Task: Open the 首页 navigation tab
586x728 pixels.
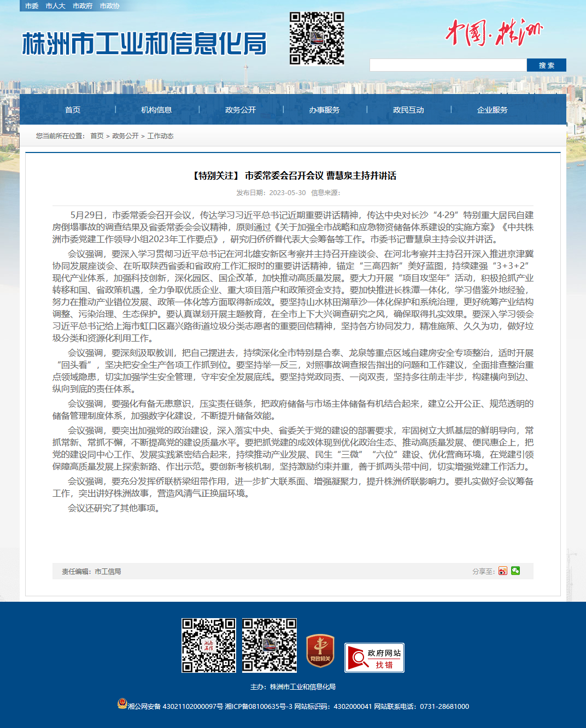Action: (73, 110)
